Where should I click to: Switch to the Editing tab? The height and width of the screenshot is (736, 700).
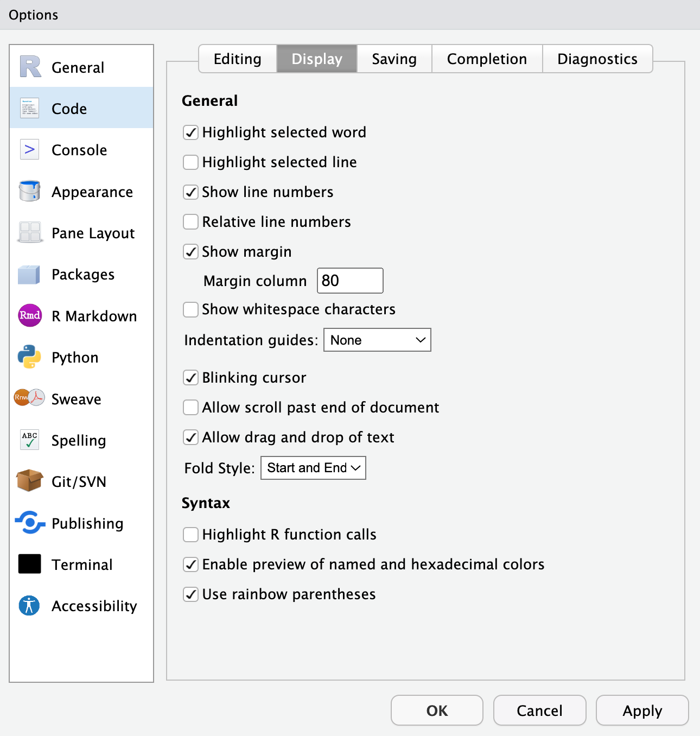click(x=238, y=59)
